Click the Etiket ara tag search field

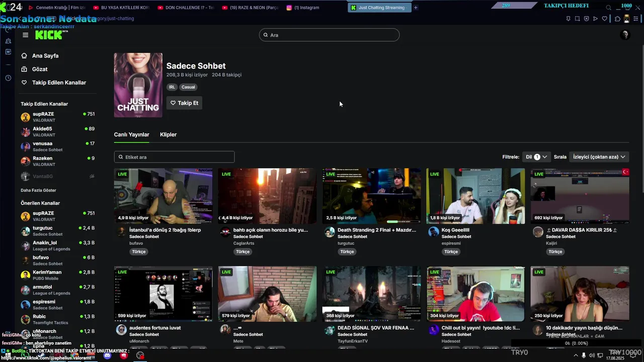174,157
